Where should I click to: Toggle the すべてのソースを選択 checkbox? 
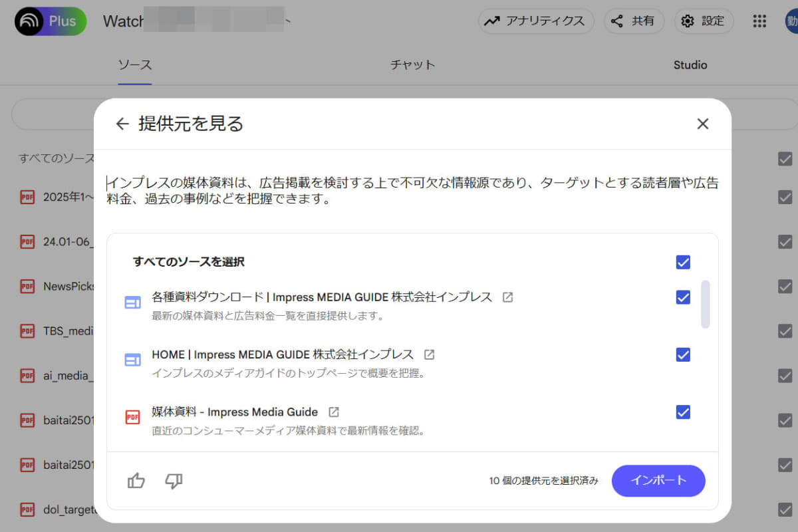pos(683,262)
